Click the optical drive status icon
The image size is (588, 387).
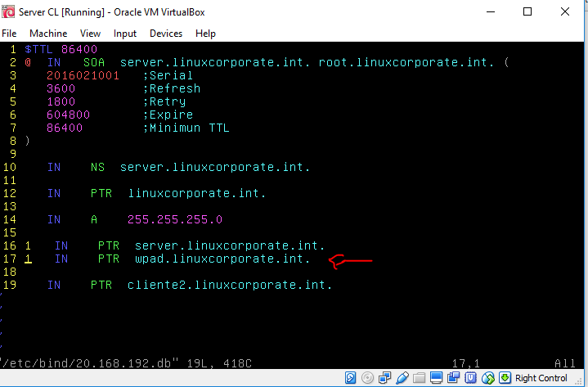click(367, 378)
